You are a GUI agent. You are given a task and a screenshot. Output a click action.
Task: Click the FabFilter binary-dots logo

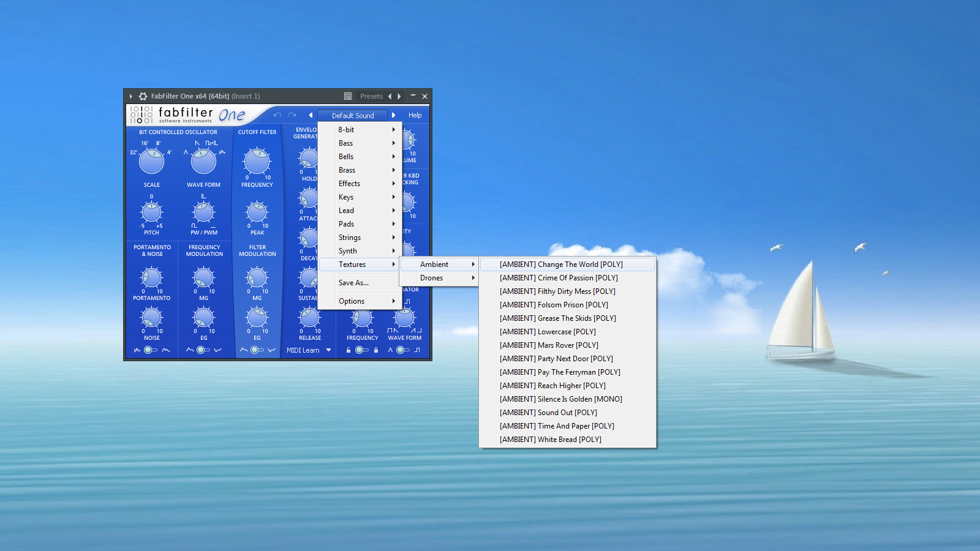tap(141, 114)
